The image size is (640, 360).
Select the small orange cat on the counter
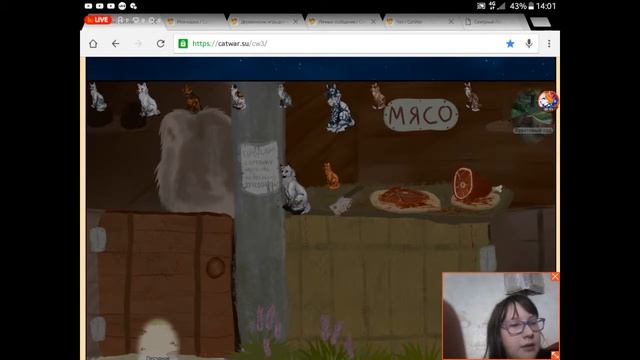[331, 176]
